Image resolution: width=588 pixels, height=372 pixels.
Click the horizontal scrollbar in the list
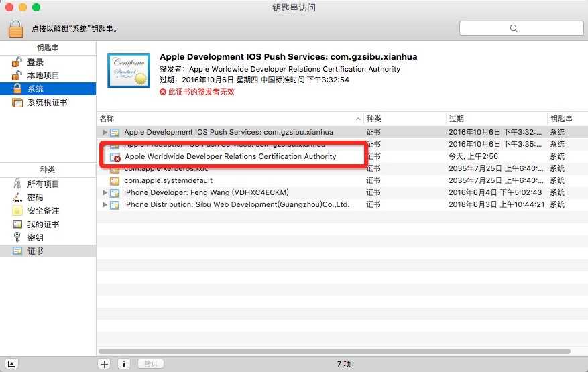click(x=334, y=351)
